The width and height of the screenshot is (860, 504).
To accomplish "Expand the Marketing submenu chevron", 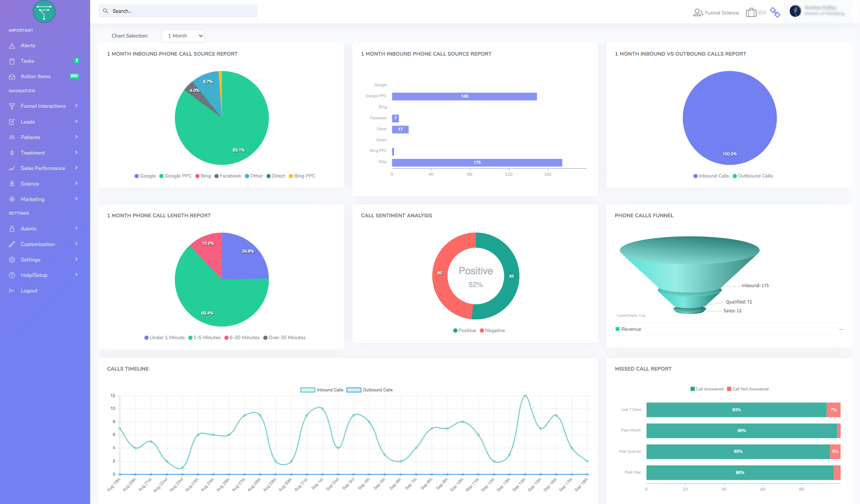I will point(76,199).
